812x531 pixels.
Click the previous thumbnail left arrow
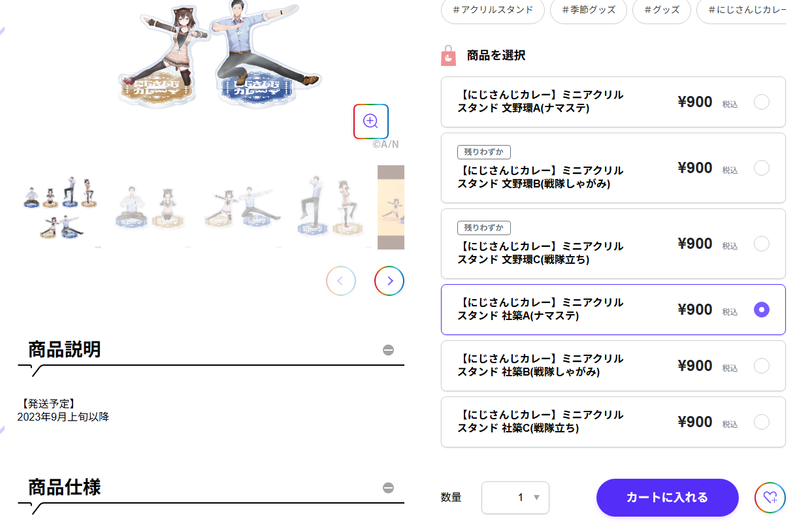341,281
